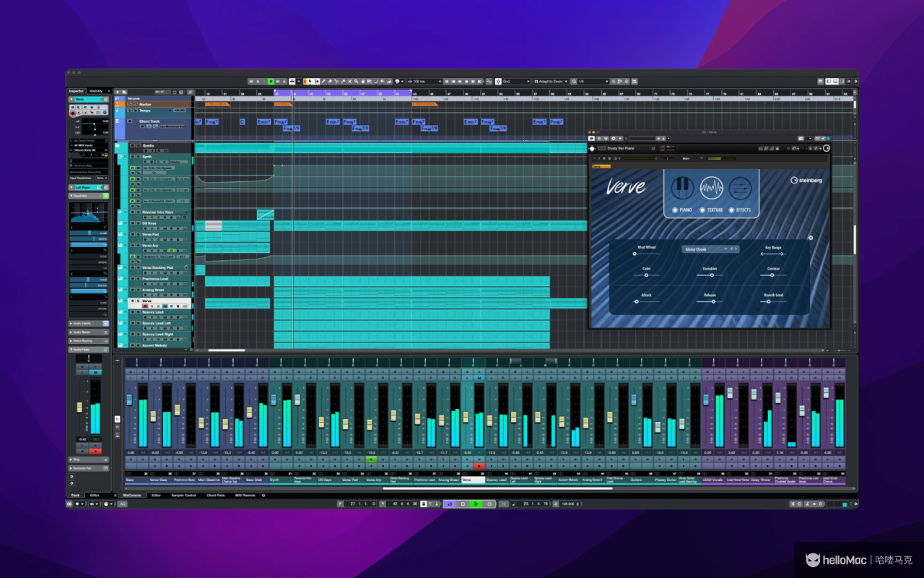Screen dimensions: 924x578
Task: Select the TEXTURE radio button
Action: pyautogui.click(x=702, y=210)
